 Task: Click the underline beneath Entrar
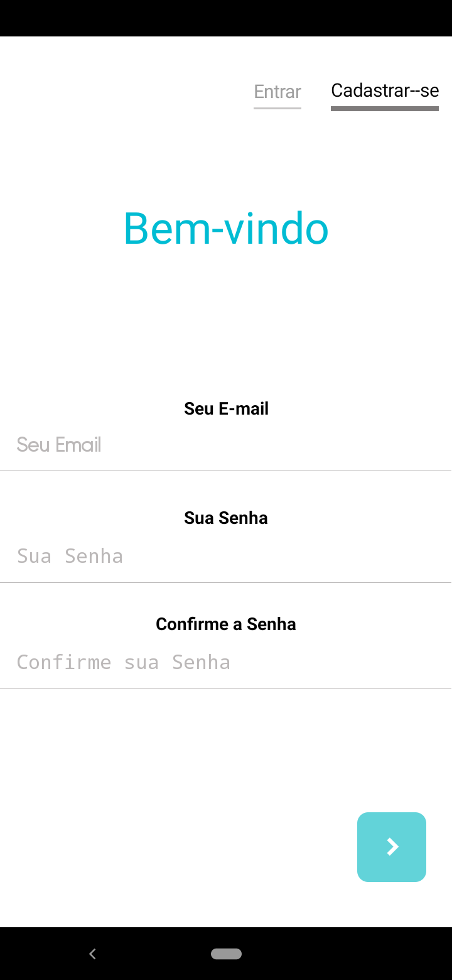click(277, 108)
